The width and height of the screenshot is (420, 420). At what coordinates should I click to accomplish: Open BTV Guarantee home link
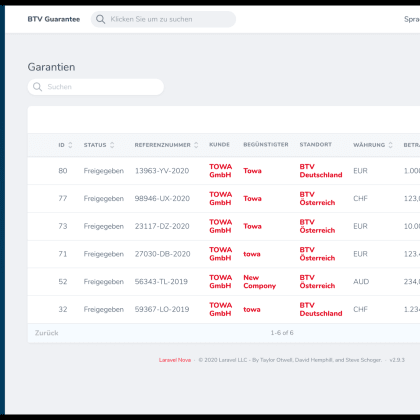click(54, 19)
